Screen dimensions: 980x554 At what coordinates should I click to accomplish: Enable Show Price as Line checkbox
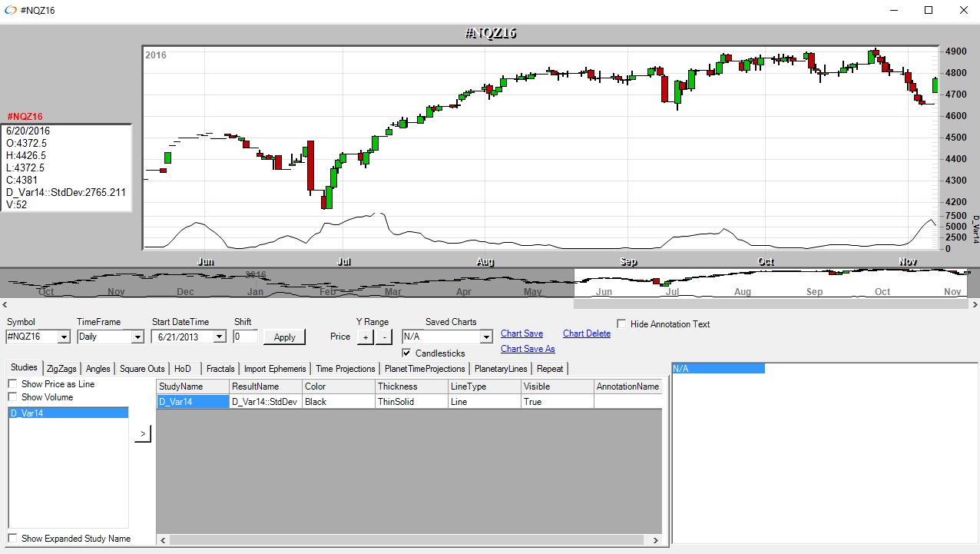click(x=13, y=384)
